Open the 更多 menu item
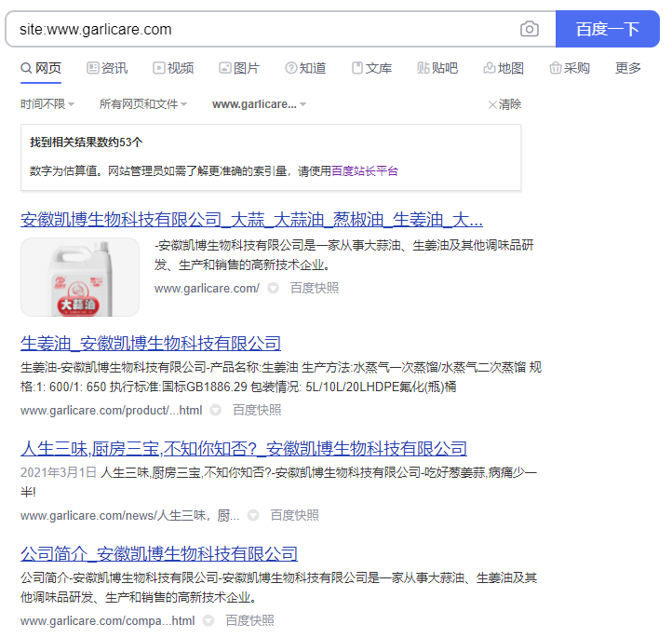672x638 pixels. [628, 68]
